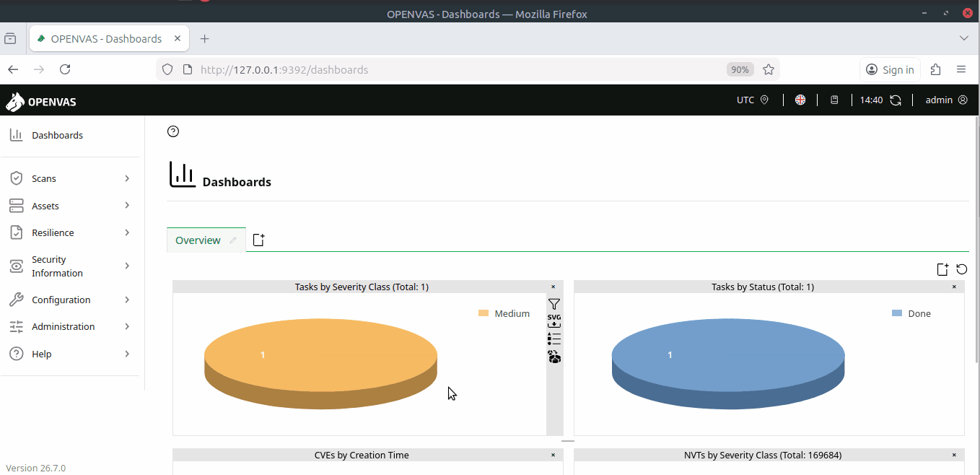Reload the page in Firefox

coord(65,69)
